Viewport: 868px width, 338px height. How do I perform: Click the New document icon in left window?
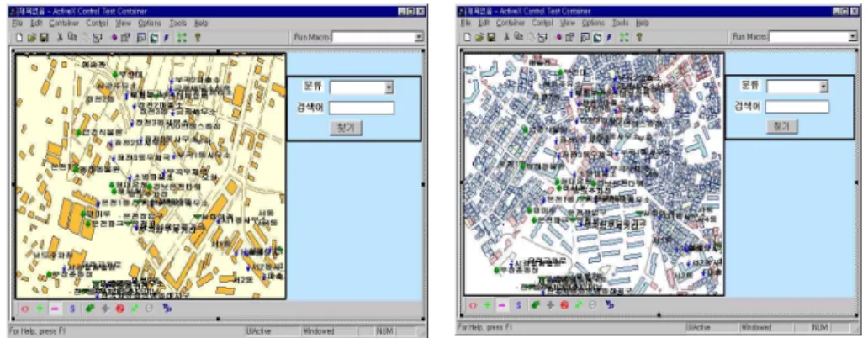point(18,38)
